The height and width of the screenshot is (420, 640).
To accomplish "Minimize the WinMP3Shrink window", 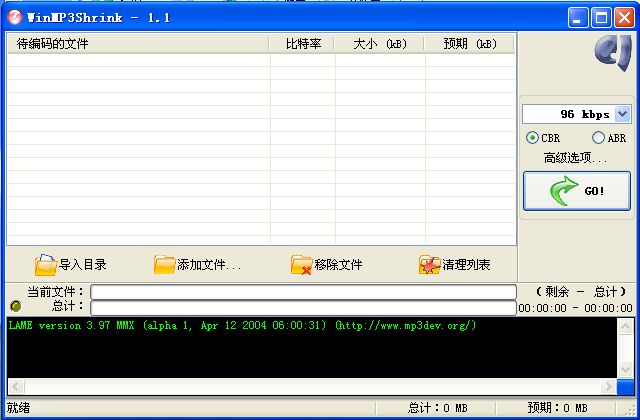I will [577, 18].
